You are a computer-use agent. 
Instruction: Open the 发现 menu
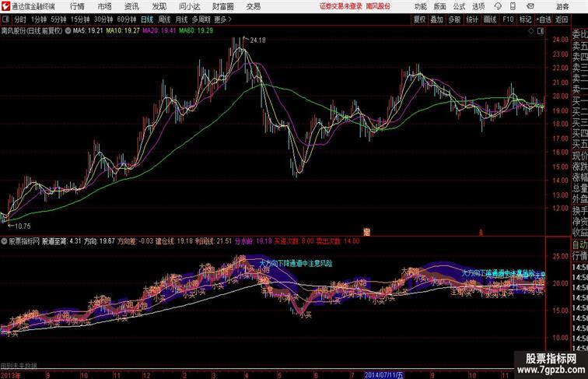click(x=159, y=6)
